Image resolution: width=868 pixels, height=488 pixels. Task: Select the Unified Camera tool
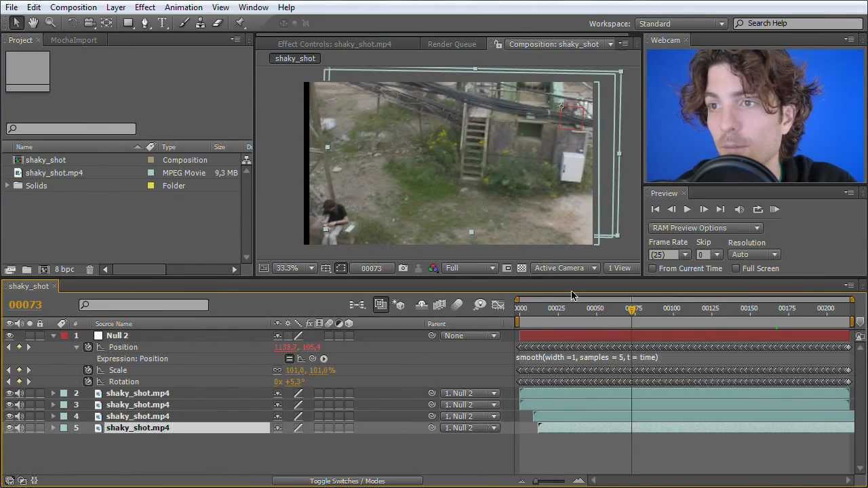pyautogui.click(x=90, y=23)
